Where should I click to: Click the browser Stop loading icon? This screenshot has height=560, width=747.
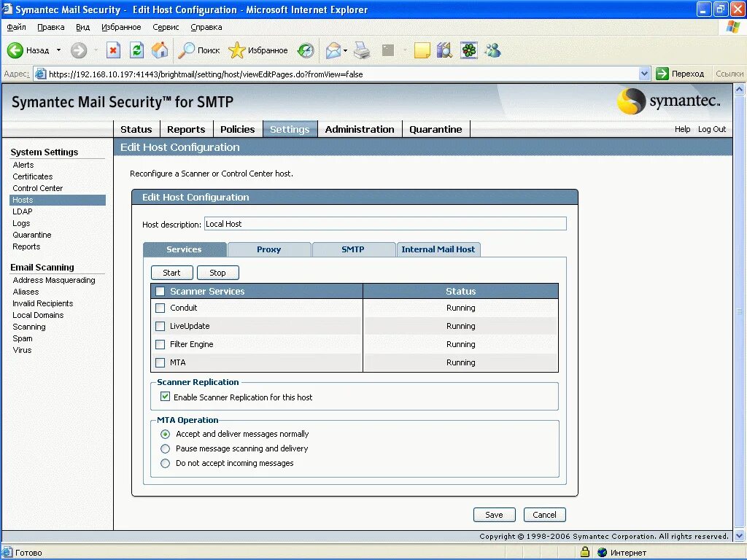[x=113, y=50]
